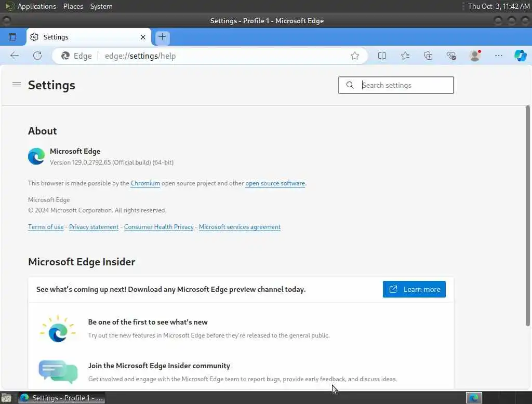Go back with the back arrow
The width and height of the screenshot is (532, 404).
[15, 56]
